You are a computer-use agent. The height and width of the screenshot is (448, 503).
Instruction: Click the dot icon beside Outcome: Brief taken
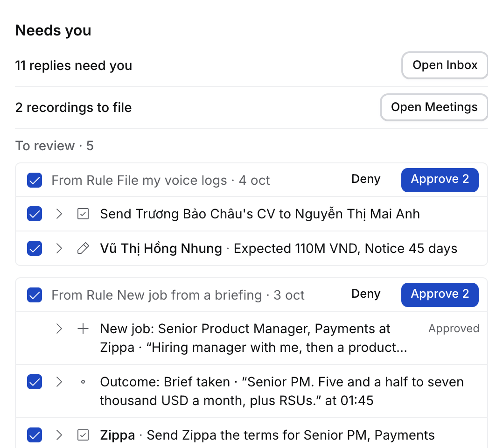[x=83, y=382]
